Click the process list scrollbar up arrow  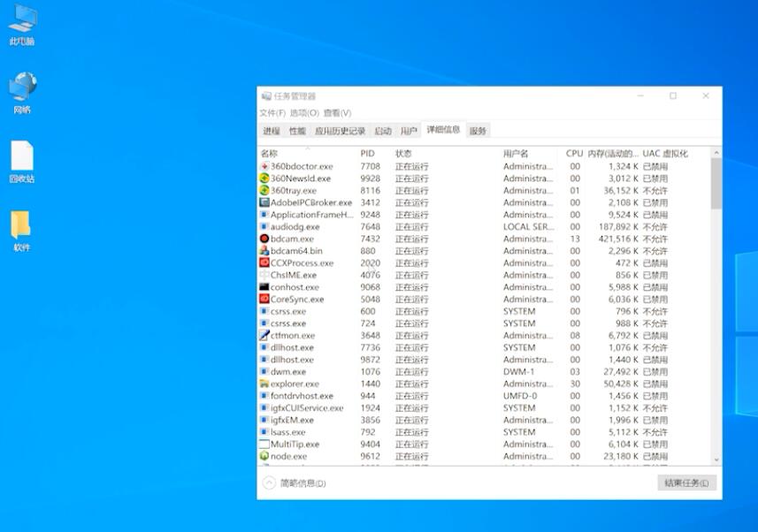[x=716, y=153]
